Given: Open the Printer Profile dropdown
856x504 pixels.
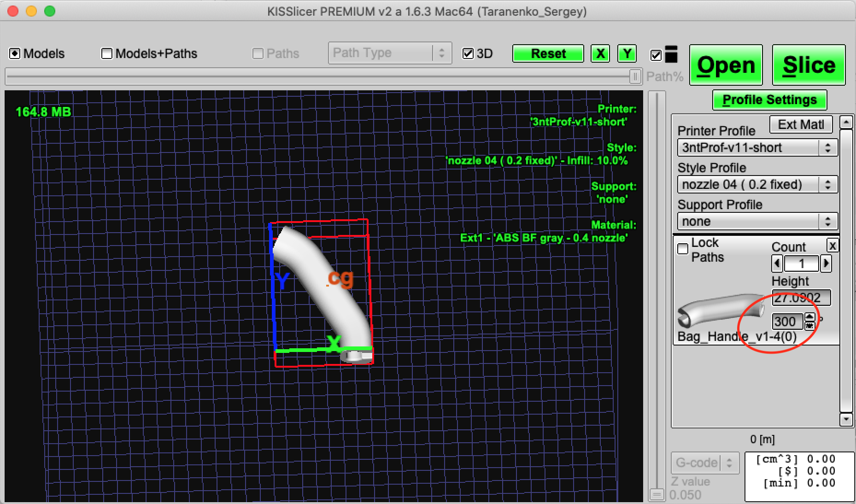Looking at the screenshot, I should tap(757, 148).
